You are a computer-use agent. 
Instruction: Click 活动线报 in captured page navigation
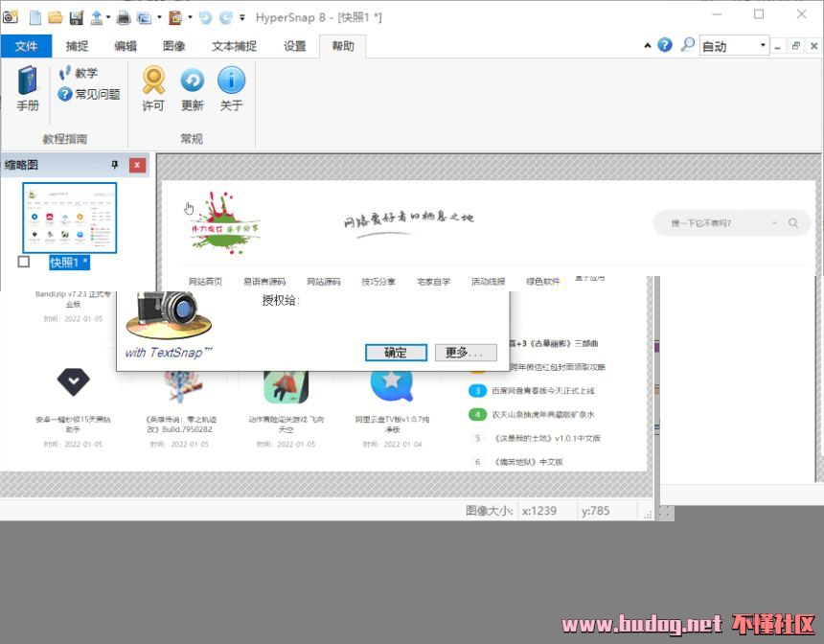(x=489, y=282)
